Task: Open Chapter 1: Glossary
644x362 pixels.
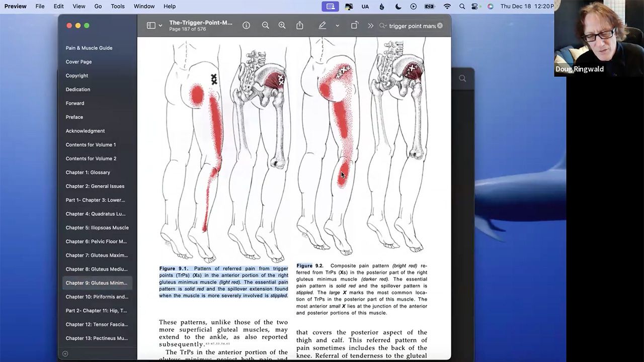Action: [x=88, y=172]
